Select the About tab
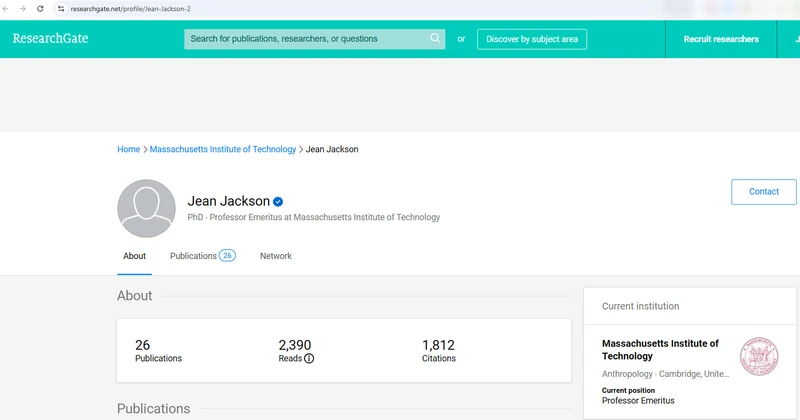 134,256
